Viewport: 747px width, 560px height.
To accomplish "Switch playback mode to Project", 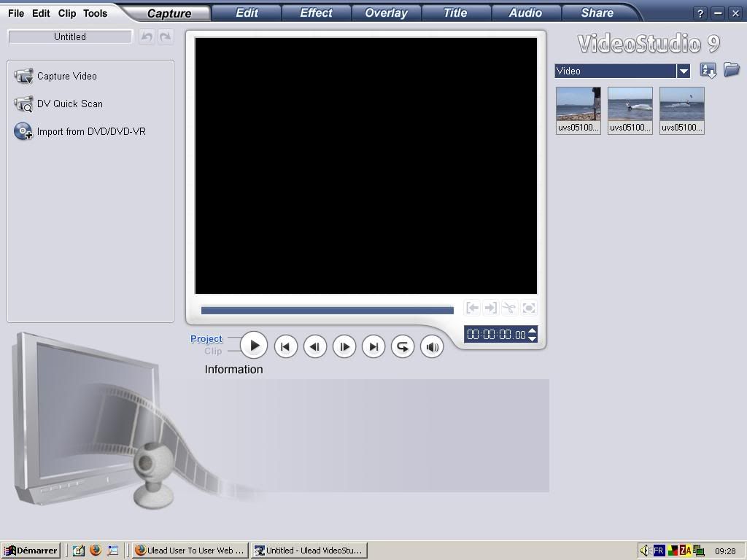I will (206, 339).
